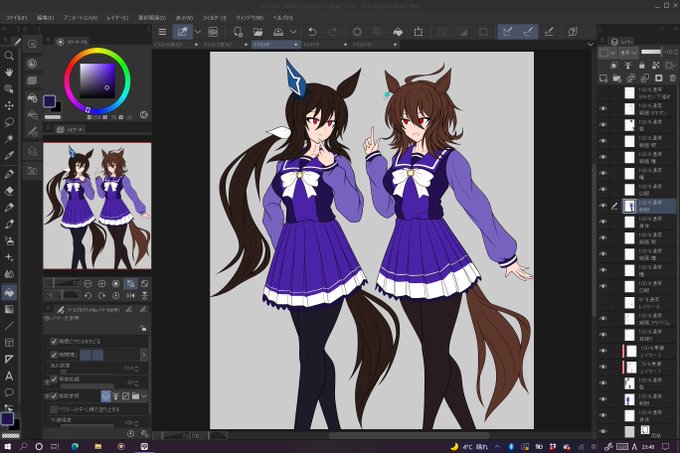680x453 pixels.
Task: Click the horizontal canvas scrollbar
Action: coord(409,435)
